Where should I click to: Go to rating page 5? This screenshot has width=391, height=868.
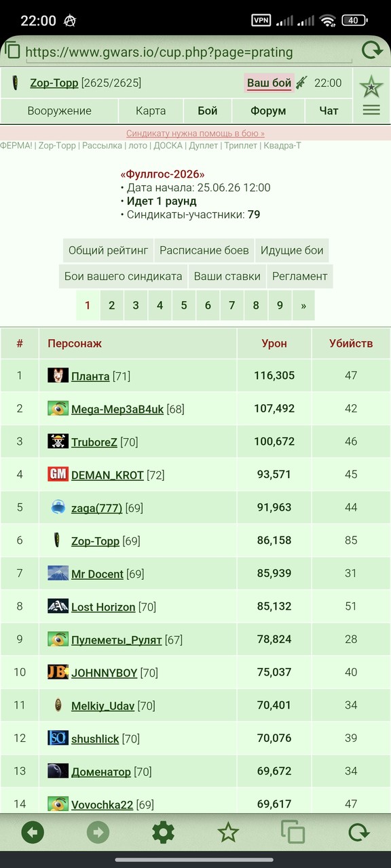click(x=183, y=305)
